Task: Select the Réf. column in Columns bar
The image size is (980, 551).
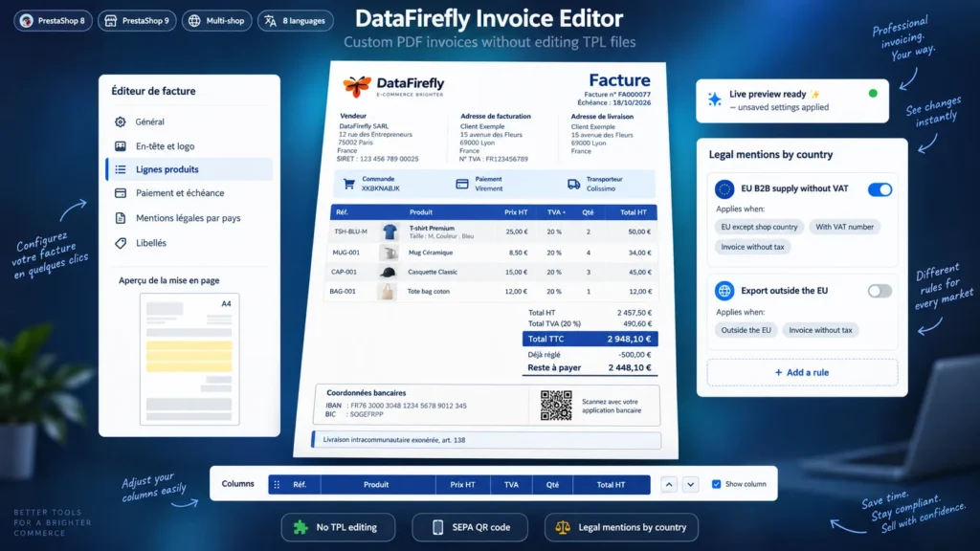Action: click(x=300, y=485)
